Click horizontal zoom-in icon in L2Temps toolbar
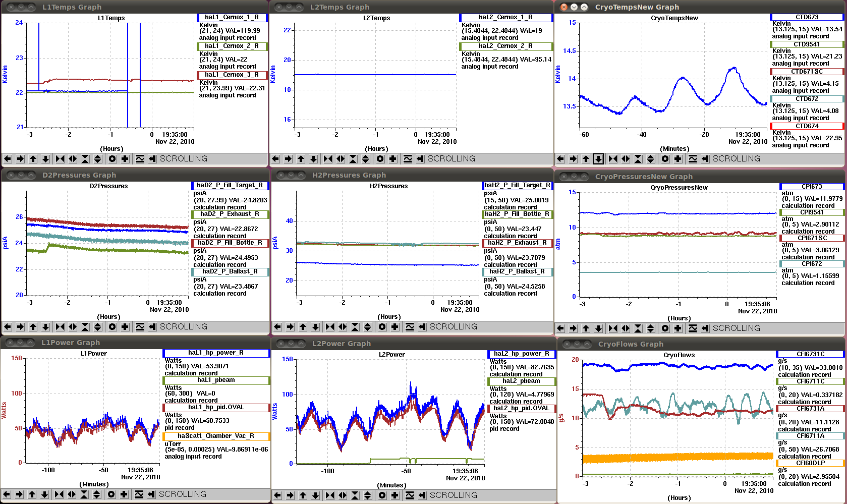The height and width of the screenshot is (504, 847). [328, 159]
